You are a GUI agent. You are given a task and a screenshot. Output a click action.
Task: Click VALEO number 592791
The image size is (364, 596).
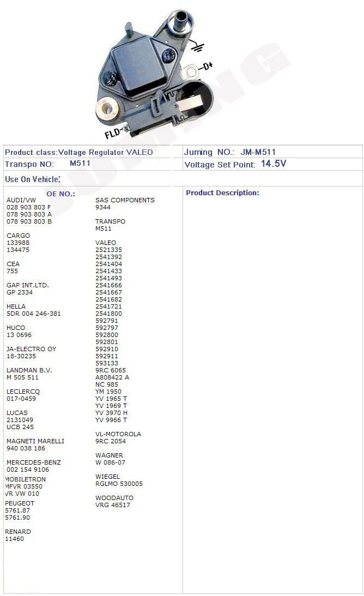[107, 321]
